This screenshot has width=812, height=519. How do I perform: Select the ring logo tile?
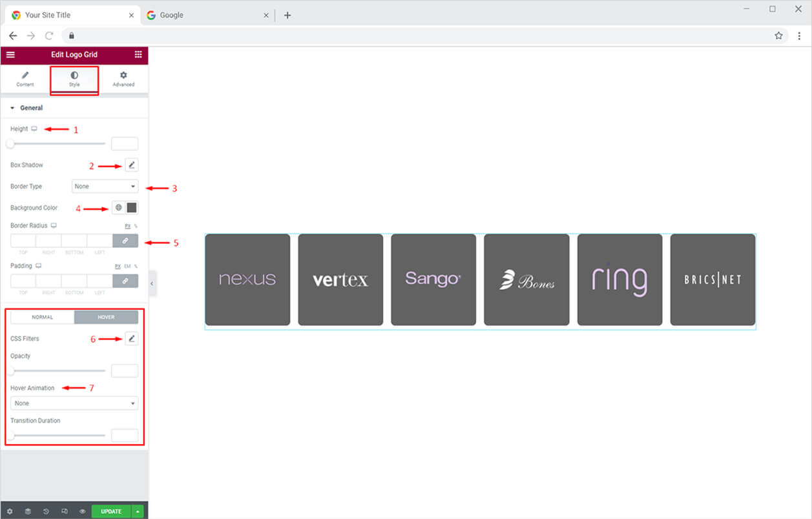coord(619,280)
